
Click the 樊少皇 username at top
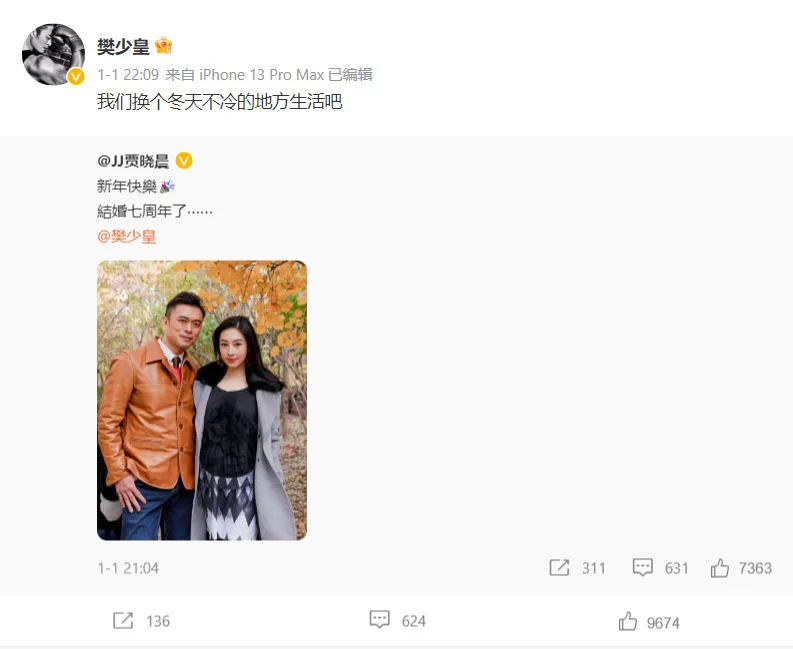123,47
